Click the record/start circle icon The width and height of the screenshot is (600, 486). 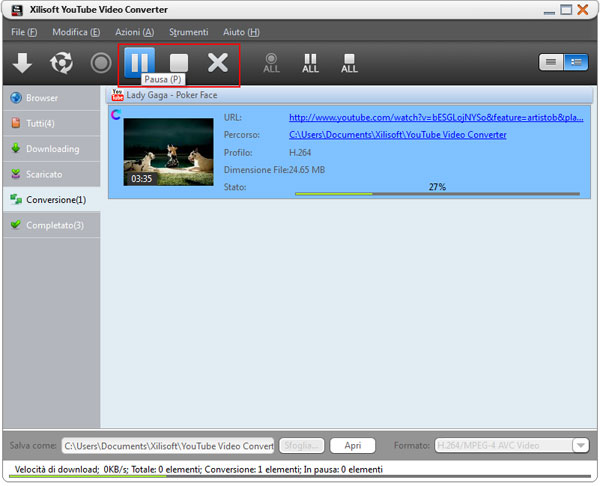pyautogui.click(x=101, y=63)
